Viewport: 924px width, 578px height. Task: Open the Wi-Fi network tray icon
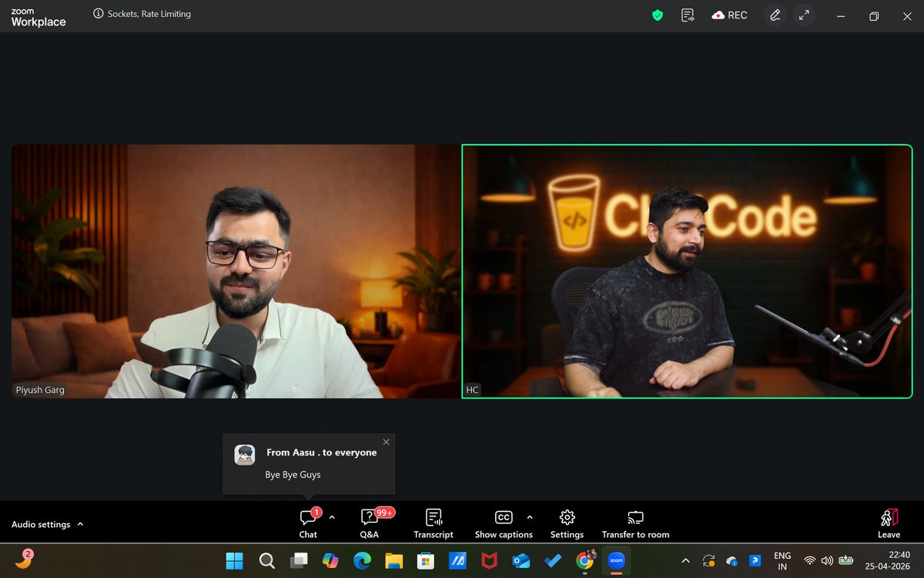pyautogui.click(x=809, y=560)
